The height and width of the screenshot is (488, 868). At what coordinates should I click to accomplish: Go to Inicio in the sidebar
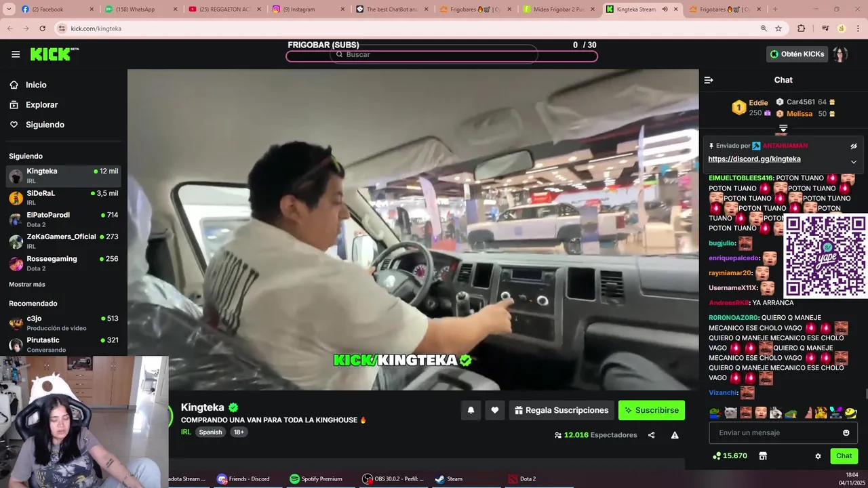click(36, 85)
